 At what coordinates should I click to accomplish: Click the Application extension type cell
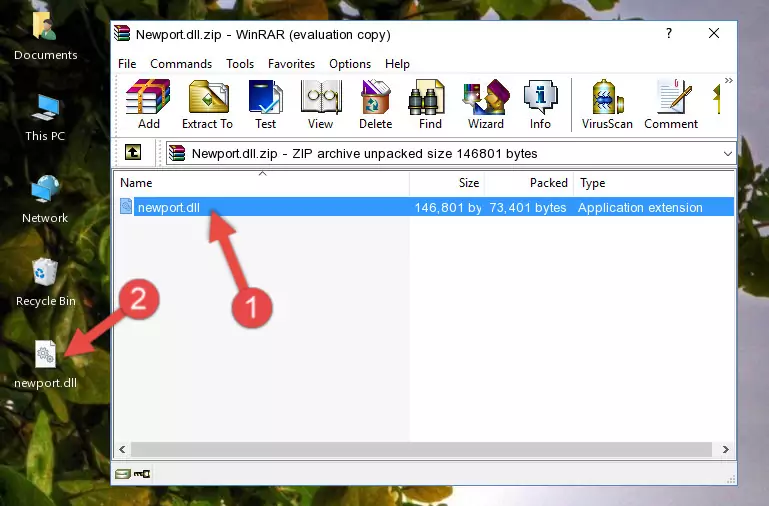tap(640, 207)
